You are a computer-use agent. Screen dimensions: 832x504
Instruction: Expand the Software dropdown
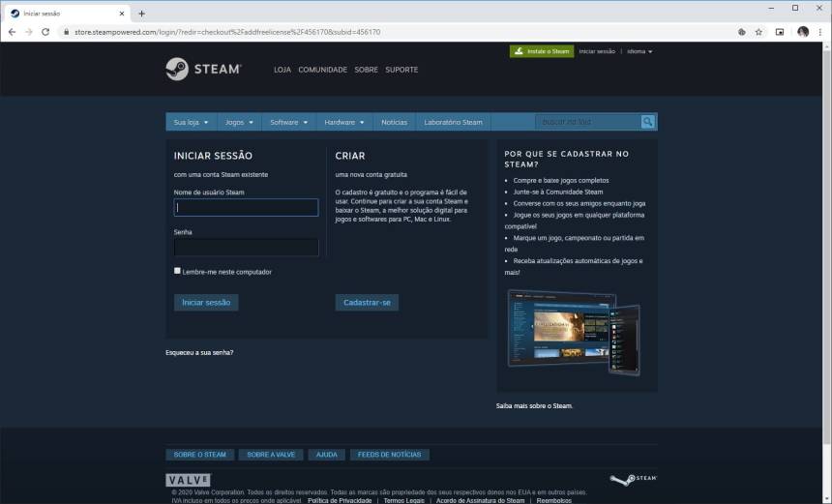tap(288, 122)
